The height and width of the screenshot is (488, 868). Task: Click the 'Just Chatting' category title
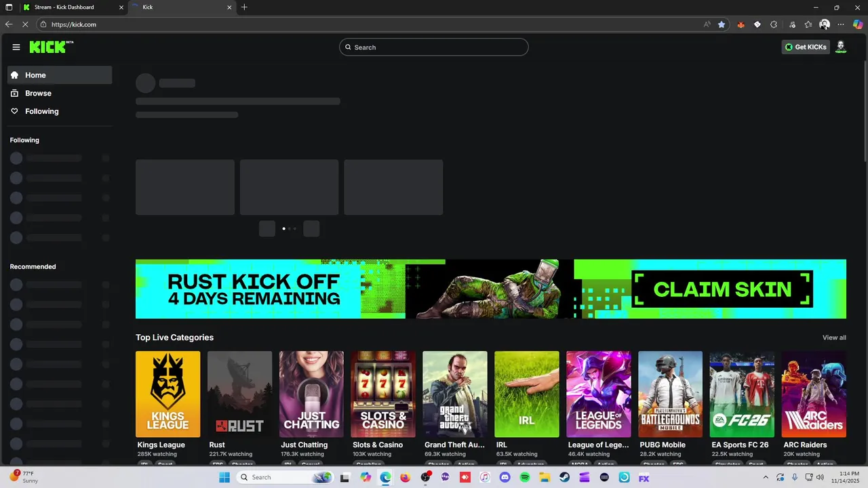(304, 445)
